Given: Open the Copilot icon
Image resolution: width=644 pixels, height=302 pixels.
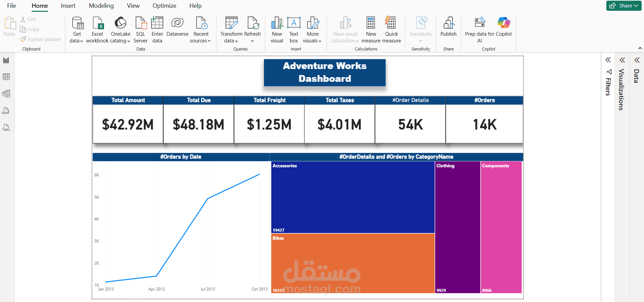Looking at the screenshot, I should tap(504, 23).
